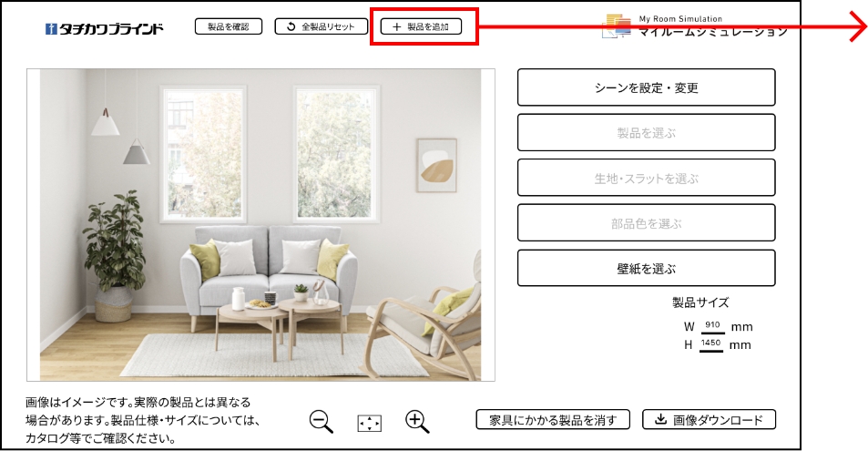Click the fit-to-screen move icon

(x=369, y=424)
